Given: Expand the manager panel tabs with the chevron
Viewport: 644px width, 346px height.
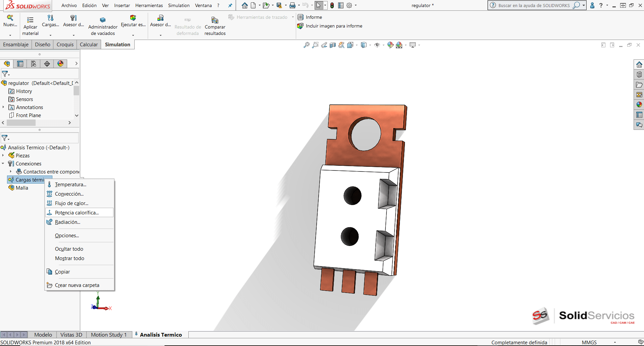Looking at the screenshot, I should (x=76, y=63).
